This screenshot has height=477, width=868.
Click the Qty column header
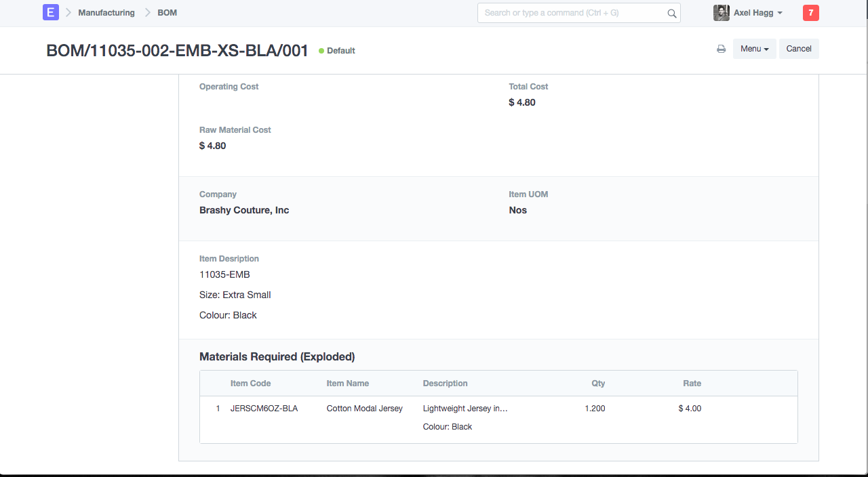[598, 383]
